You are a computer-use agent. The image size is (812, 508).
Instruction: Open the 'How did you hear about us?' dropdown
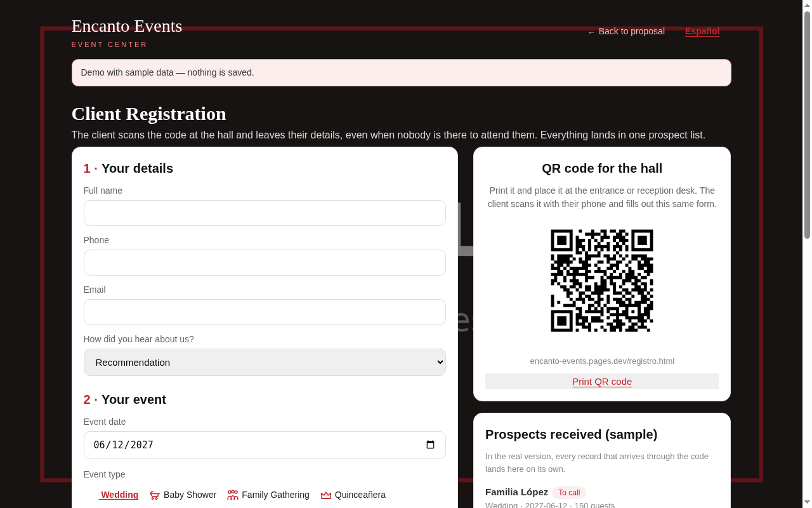[x=265, y=362]
